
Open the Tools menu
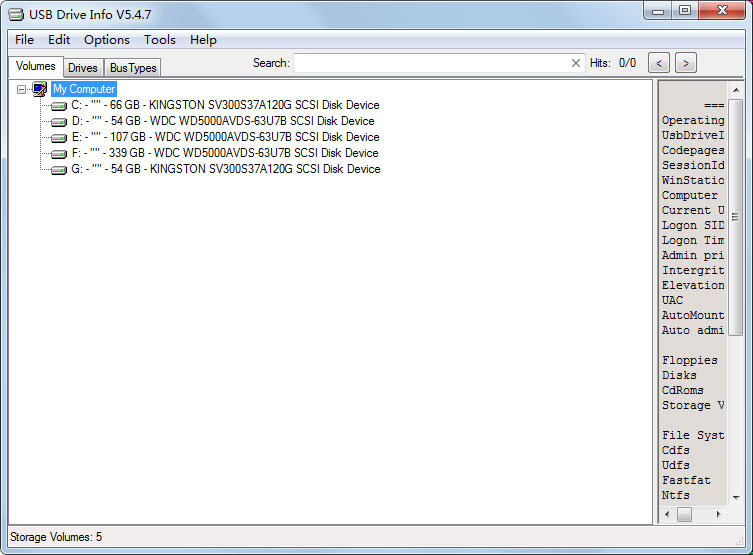(160, 40)
